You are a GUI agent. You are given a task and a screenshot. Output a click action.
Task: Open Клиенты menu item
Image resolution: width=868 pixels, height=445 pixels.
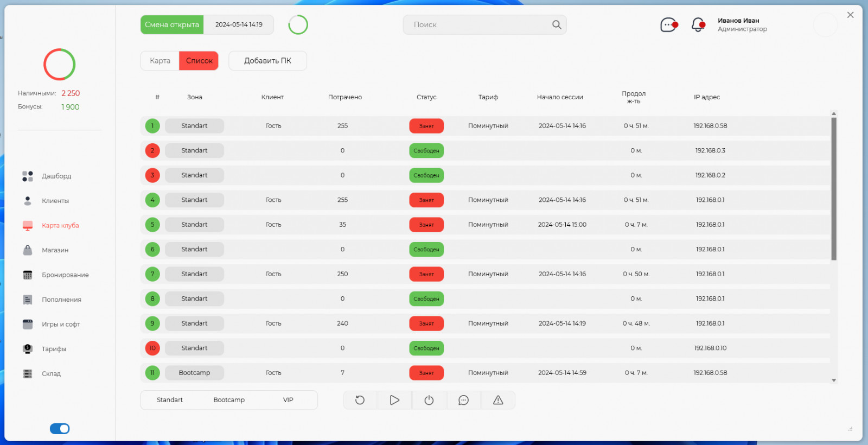(x=55, y=201)
